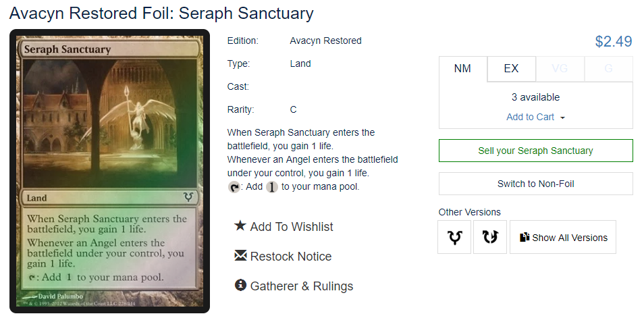Image resolution: width=644 pixels, height=316 pixels.
Task: Click the Seraph Sanctuary card image
Action: coord(109,171)
